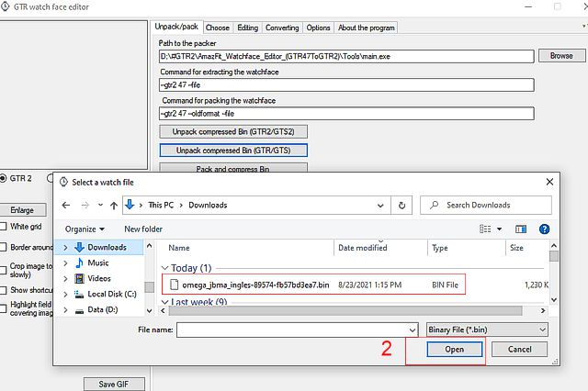
Task: Click the search magnifier icon
Action: click(x=435, y=206)
